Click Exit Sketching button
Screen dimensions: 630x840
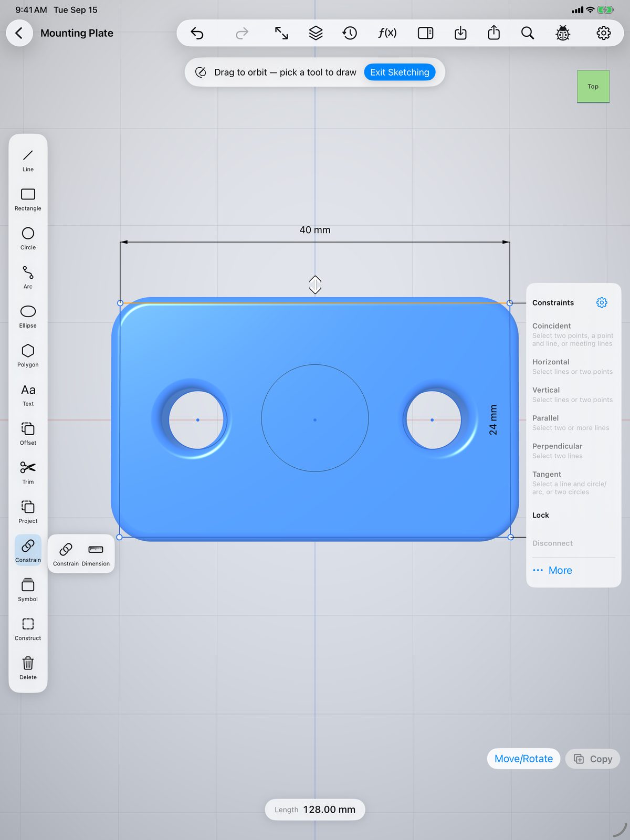[400, 72]
